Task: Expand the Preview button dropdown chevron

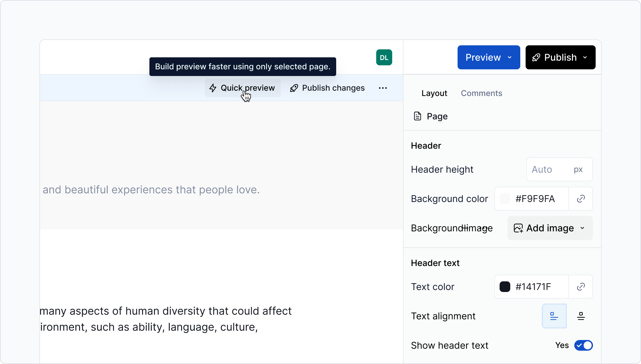Action: (x=510, y=57)
